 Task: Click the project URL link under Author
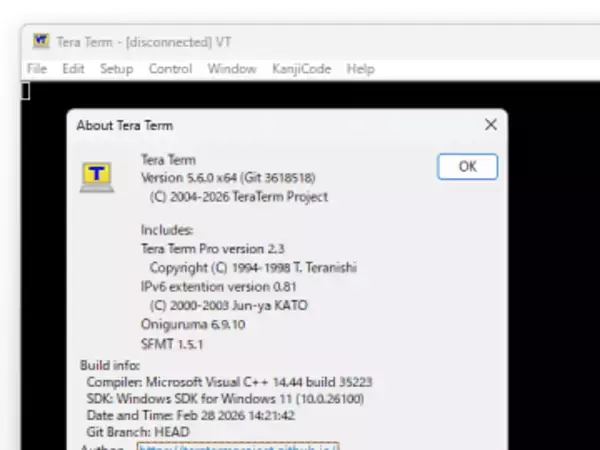coord(238,446)
